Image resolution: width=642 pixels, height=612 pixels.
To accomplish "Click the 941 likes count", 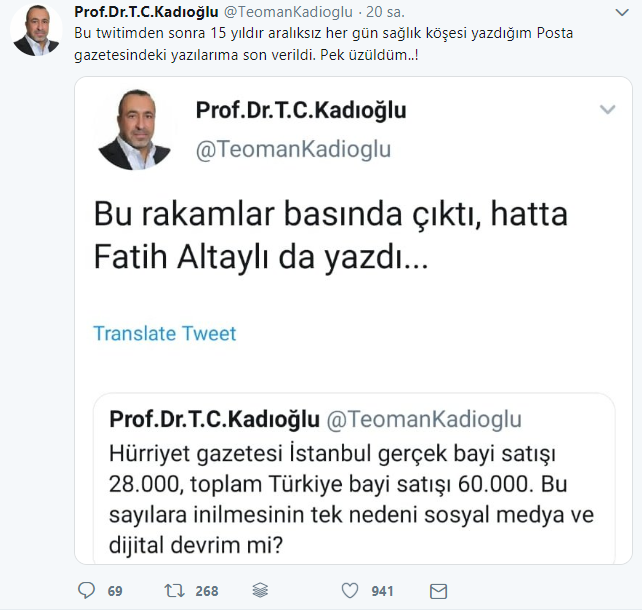I will tap(382, 591).
